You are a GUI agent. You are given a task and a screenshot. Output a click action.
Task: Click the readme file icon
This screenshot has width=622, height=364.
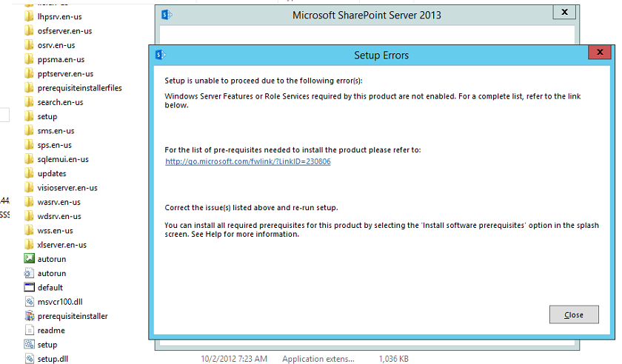tap(30, 330)
